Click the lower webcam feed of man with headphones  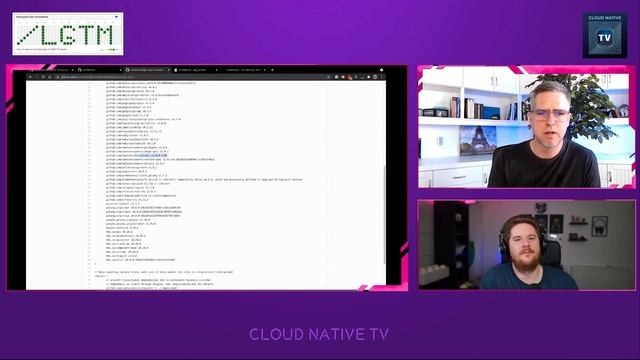[527, 245]
